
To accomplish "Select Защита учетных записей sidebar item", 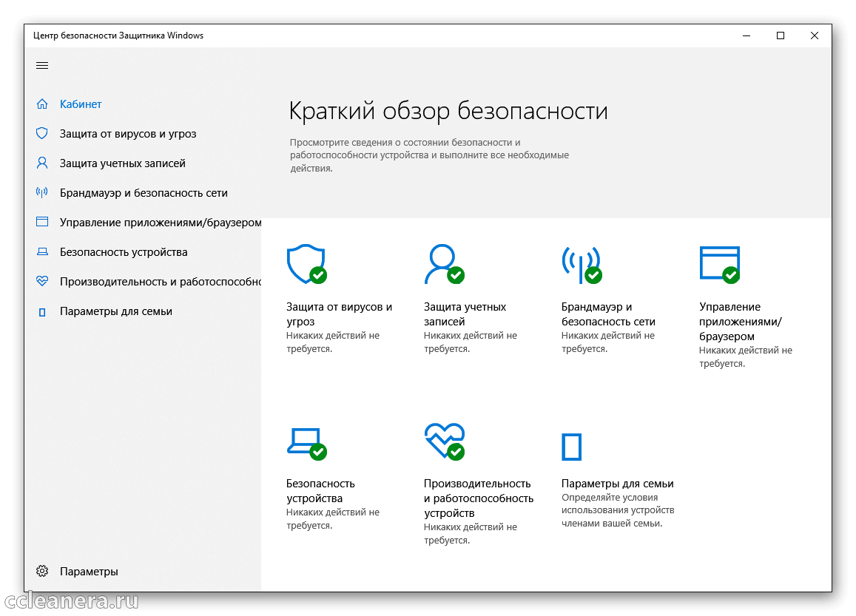I will 122,163.
